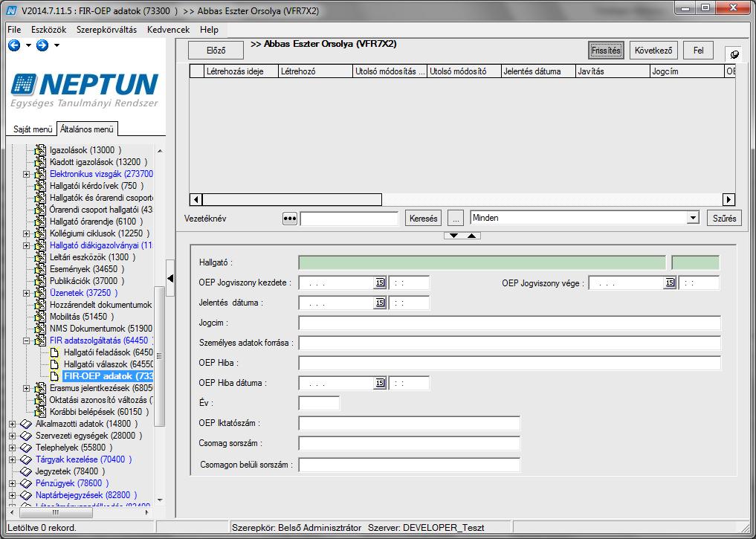Image resolution: width=756 pixels, height=539 pixels.
Task: Open calendar for Jelentés dátuma
Action: 380,303
